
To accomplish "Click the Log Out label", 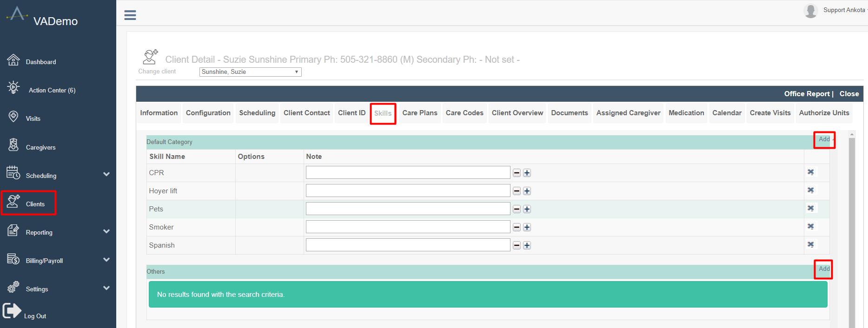I will click(35, 316).
